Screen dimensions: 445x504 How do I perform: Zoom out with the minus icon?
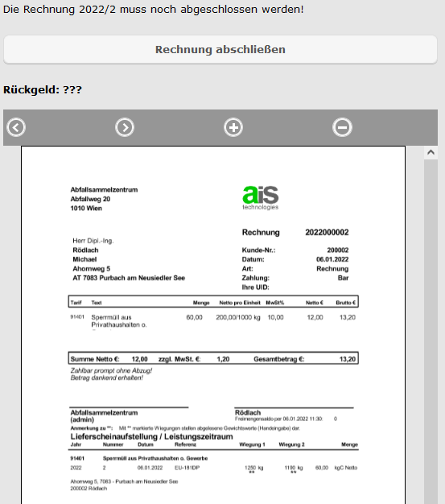coord(342,127)
